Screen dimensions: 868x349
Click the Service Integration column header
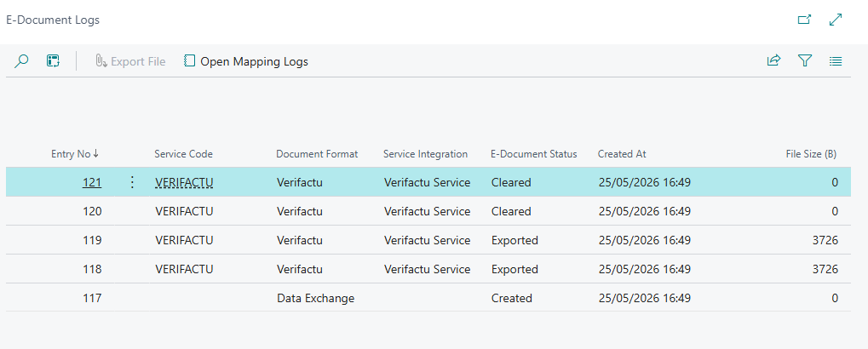coord(425,154)
